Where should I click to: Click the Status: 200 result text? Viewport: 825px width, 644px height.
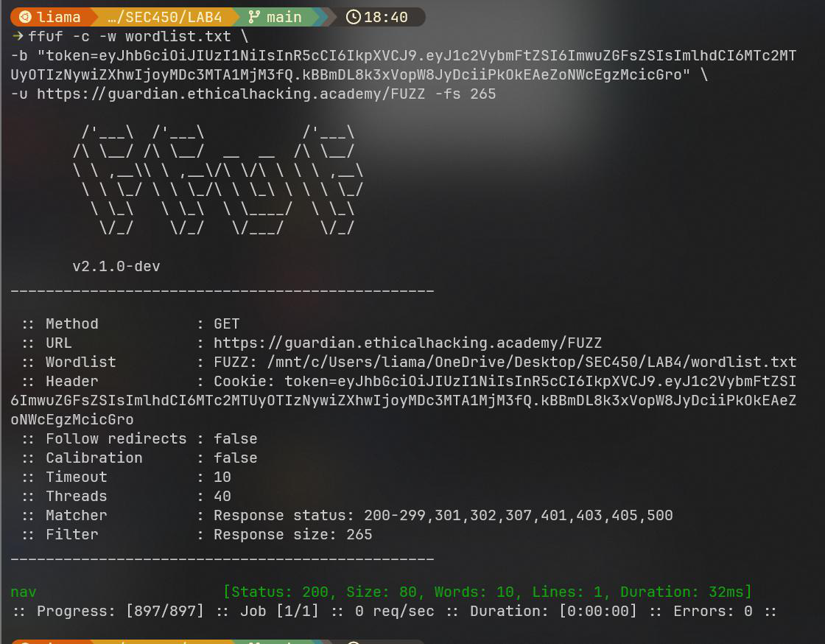[x=278, y=592]
